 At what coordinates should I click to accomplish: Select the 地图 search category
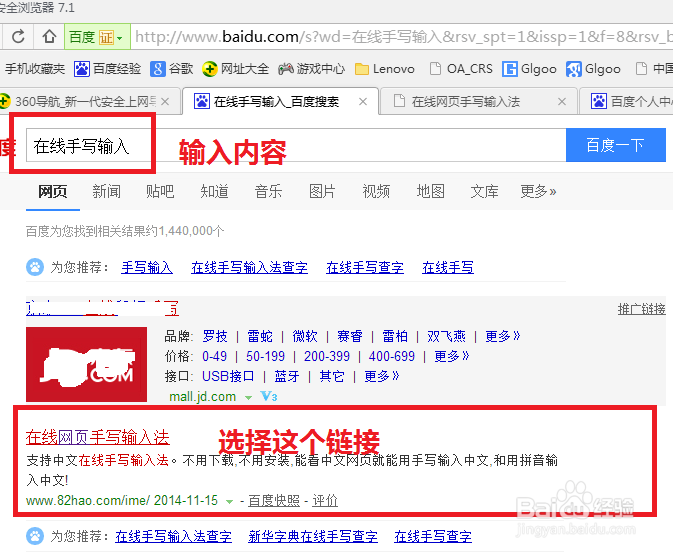(430, 191)
